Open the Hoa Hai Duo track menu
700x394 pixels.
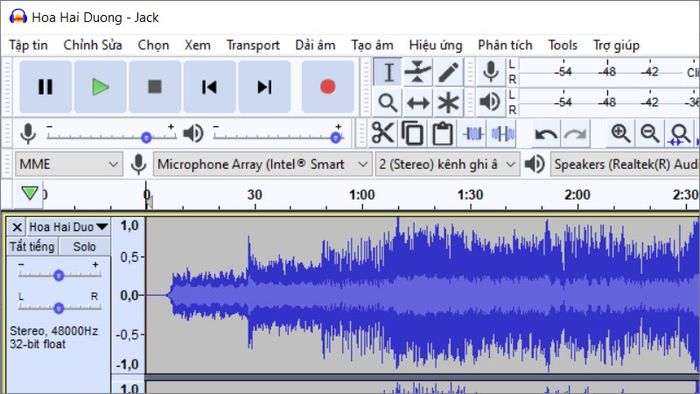[x=68, y=227]
